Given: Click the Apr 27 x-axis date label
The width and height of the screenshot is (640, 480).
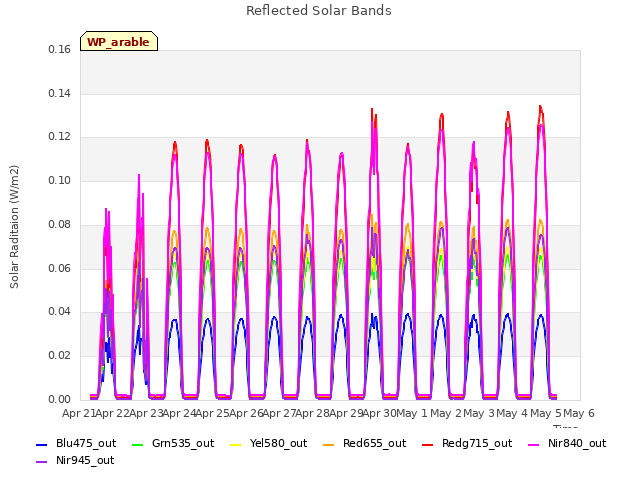Looking at the screenshot, I should [279, 413].
